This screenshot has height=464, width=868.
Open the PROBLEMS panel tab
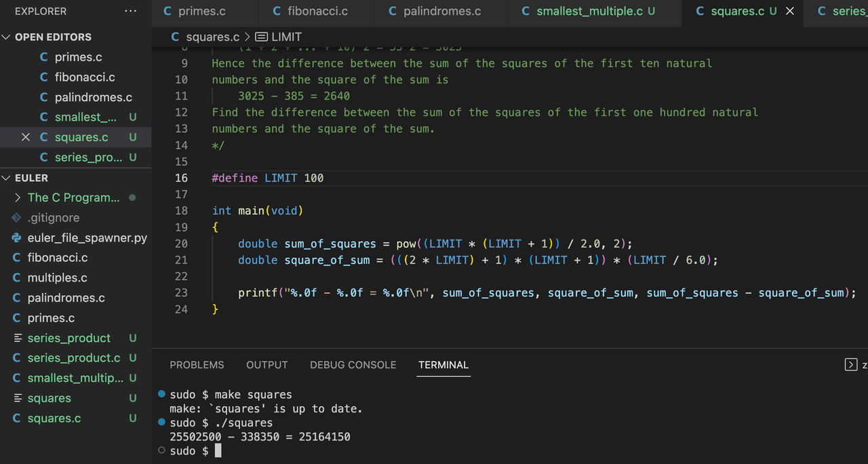pos(197,365)
